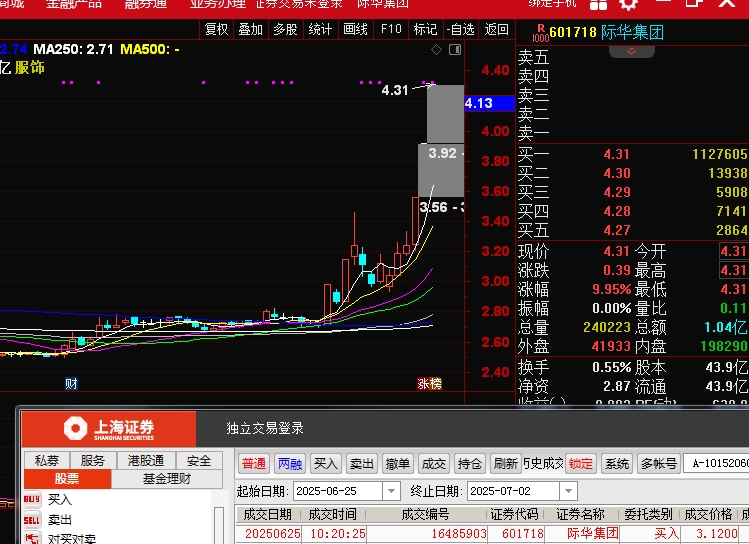Image resolution: width=749 pixels, height=544 pixels.
Task: Switch to 安全 tab
Action: point(199,460)
